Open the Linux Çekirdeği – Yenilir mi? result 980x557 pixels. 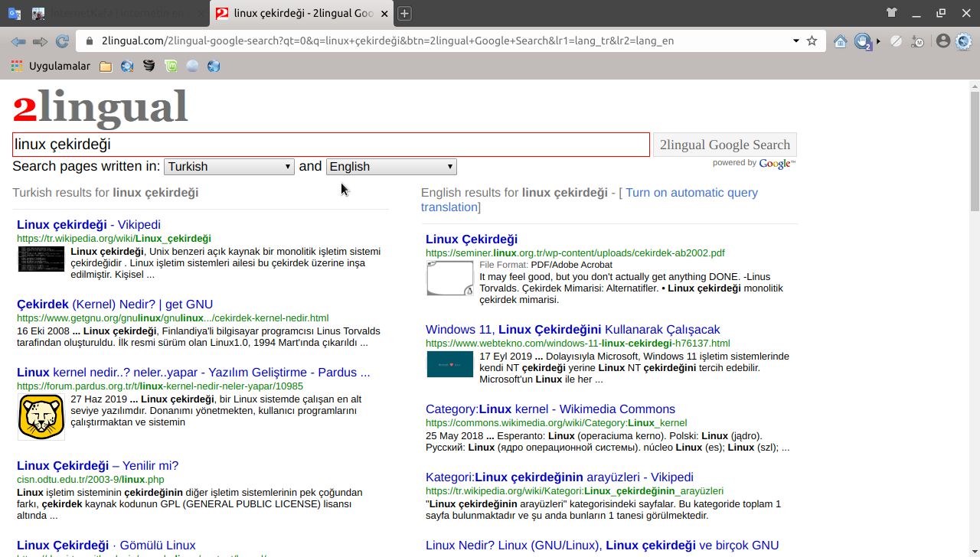coord(97,465)
